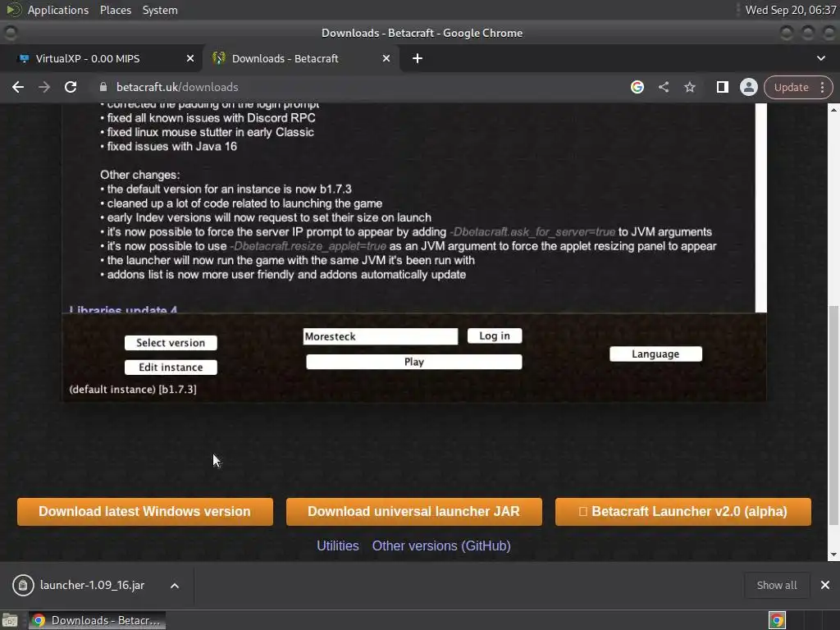The image size is (840, 630).
Task: Close the VirtualXP tab
Action: point(190,58)
